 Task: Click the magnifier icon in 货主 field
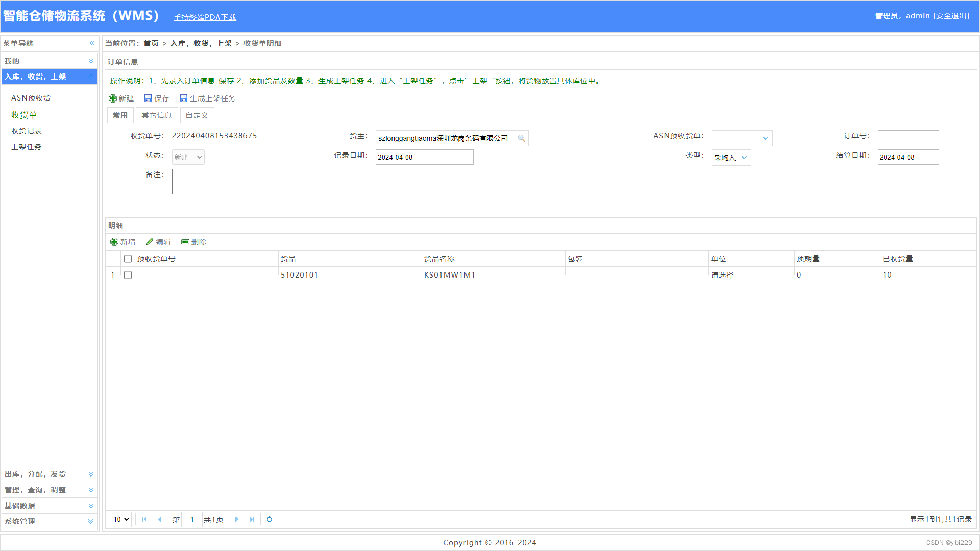tap(521, 138)
